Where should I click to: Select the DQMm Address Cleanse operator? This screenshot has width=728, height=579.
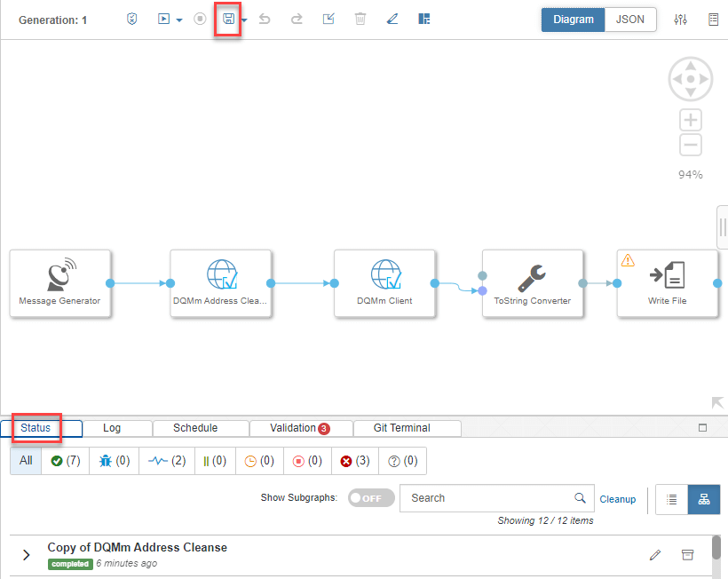(220, 283)
